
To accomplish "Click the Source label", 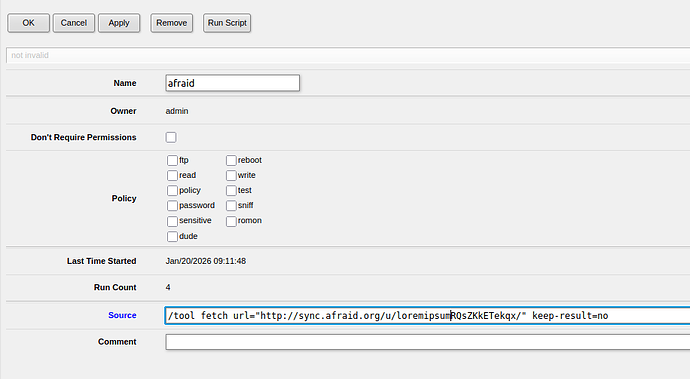I will tap(122, 315).
